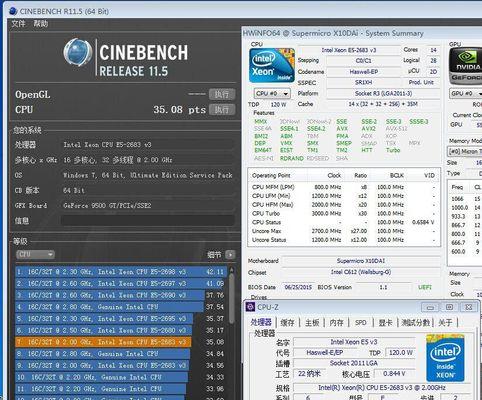This screenshot has height=400, width=482.
Task: Click the Intel inside Xeon badge in CPU-Z
Action: pyautogui.click(x=445, y=358)
